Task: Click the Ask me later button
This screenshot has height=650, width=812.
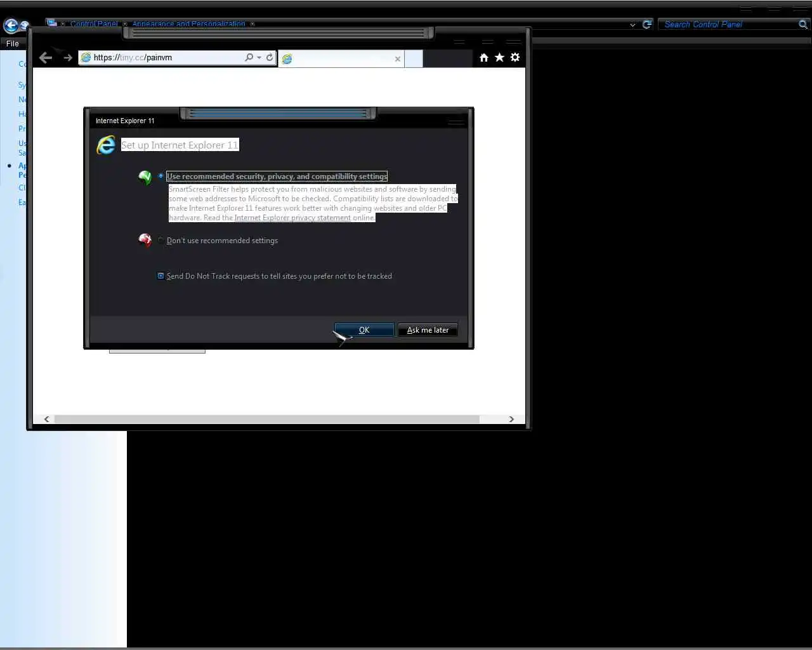Action: coord(428,330)
